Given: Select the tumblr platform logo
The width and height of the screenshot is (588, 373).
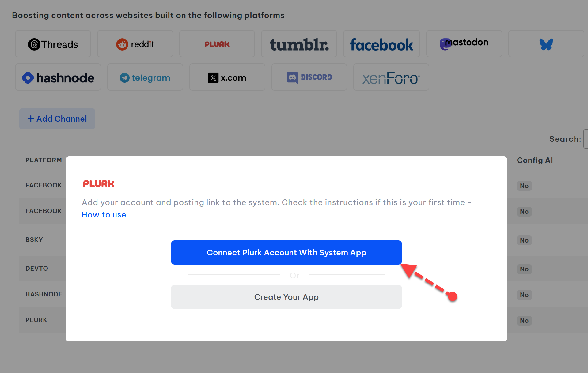Looking at the screenshot, I should coord(299,44).
